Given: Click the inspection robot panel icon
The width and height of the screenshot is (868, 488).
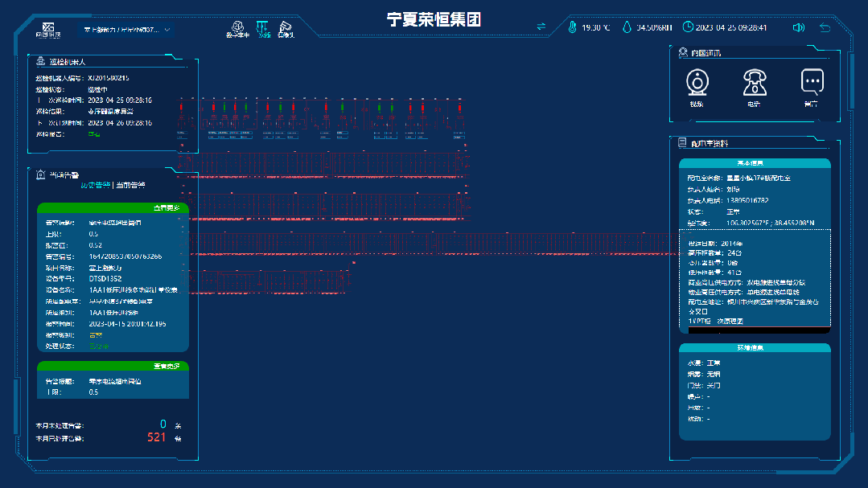Looking at the screenshot, I should click(x=40, y=61).
